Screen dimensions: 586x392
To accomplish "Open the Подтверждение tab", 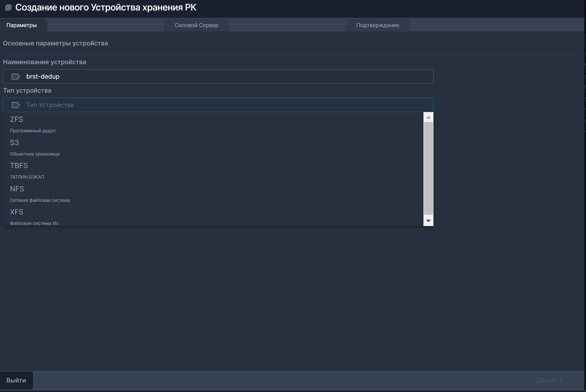I will pos(377,25).
